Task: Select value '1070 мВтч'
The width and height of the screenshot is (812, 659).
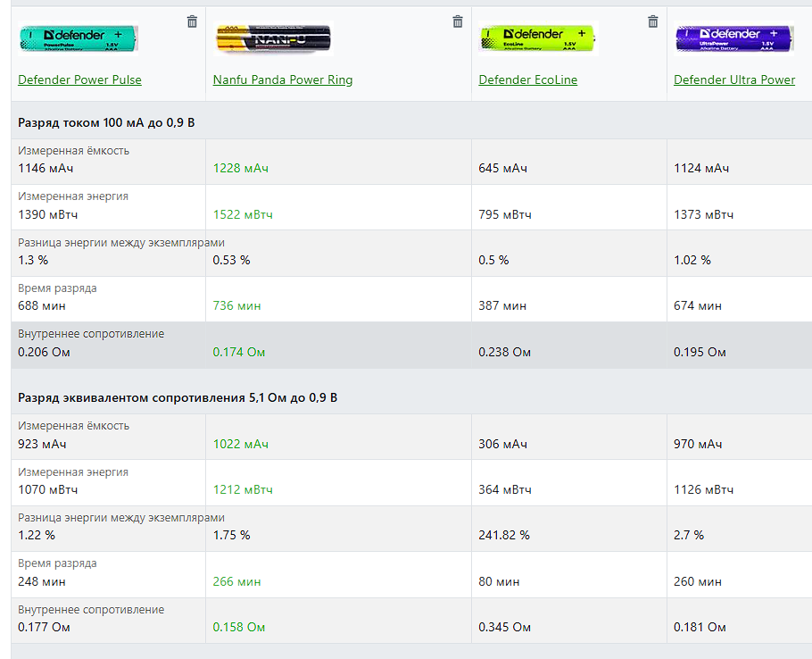Action: [47, 489]
